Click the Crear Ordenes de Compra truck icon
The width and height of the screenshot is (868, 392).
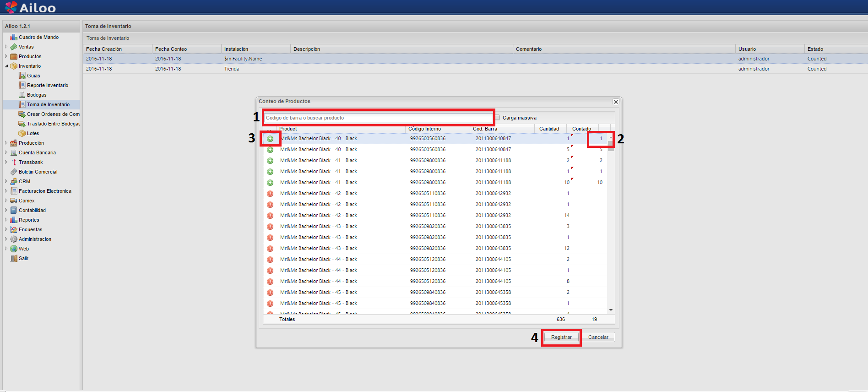[x=22, y=114]
